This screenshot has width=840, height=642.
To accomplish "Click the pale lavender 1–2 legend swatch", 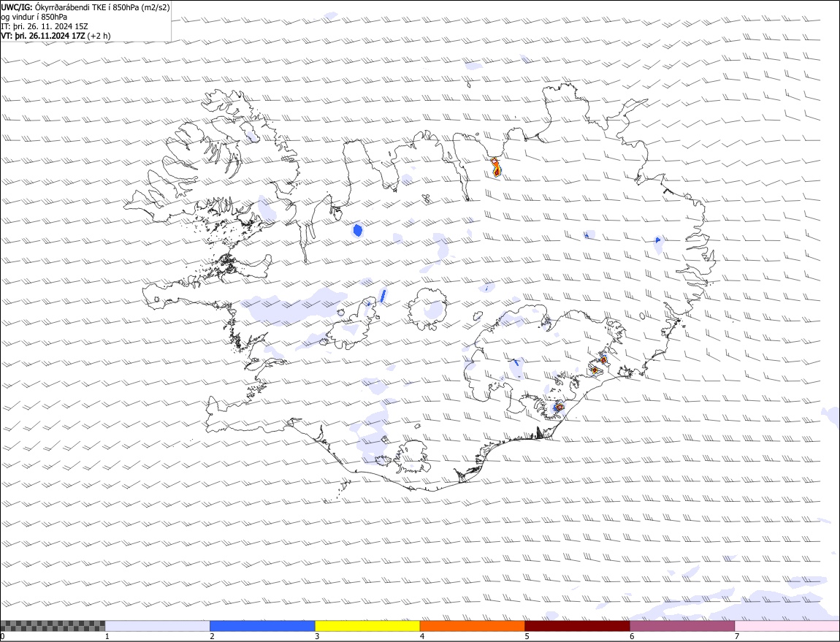I will (x=158, y=625).
